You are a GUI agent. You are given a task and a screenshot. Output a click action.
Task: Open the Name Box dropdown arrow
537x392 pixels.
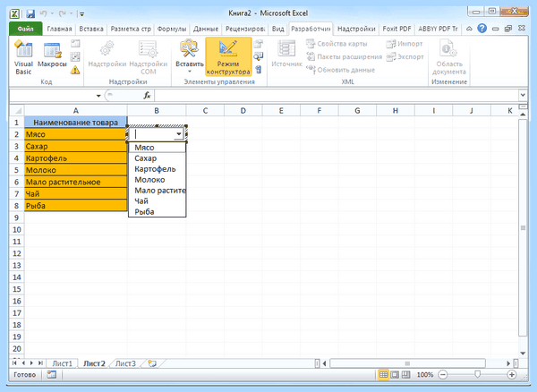tap(98, 96)
